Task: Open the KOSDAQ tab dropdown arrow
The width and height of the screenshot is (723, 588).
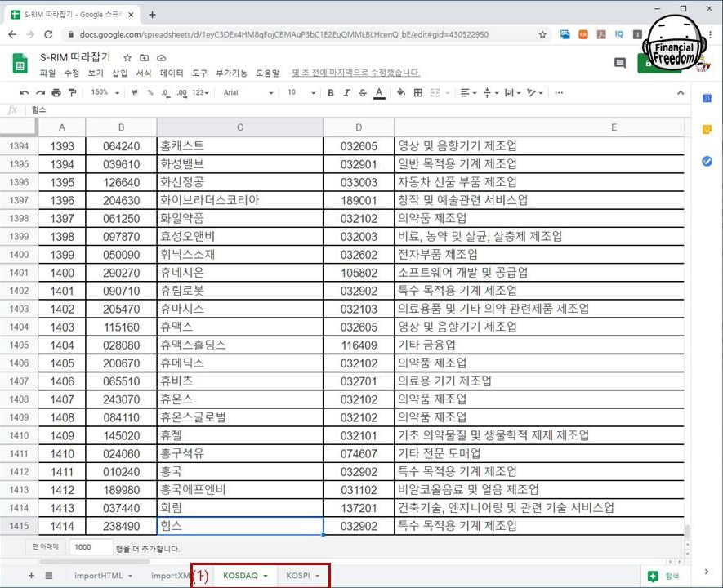Action: pyautogui.click(x=266, y=576)
